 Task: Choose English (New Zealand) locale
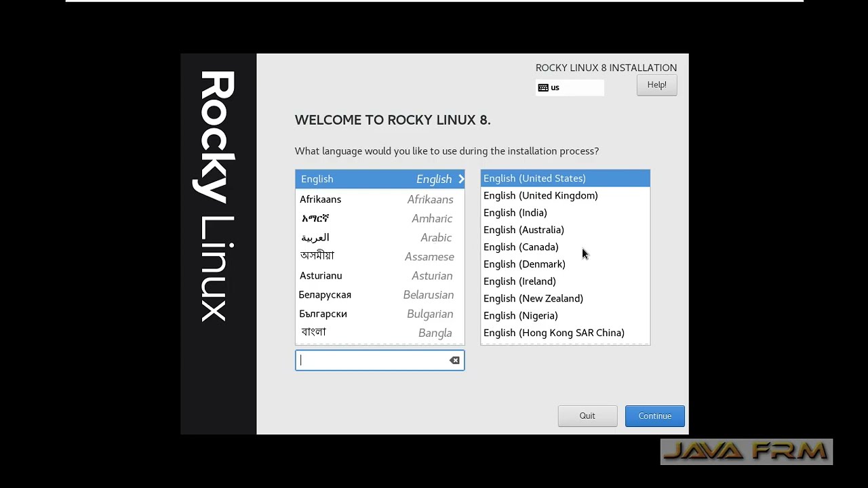(x=565, y=298)
